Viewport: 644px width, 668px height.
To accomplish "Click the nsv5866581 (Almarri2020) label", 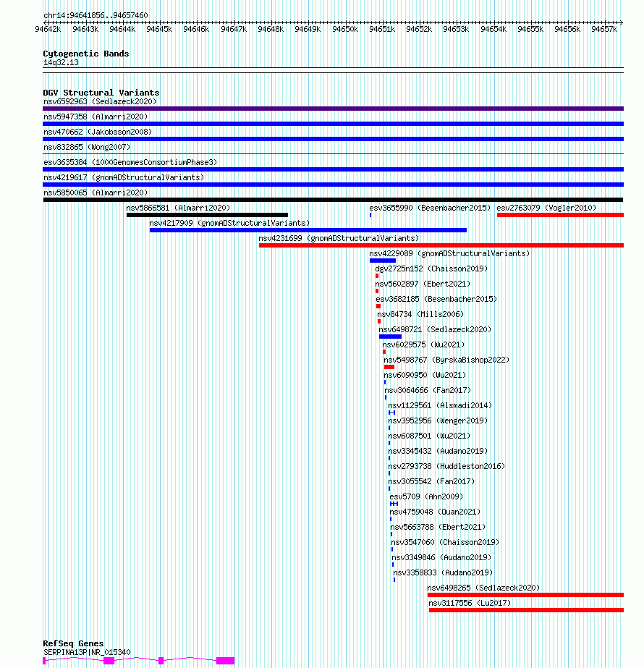I will coord(178,208).
